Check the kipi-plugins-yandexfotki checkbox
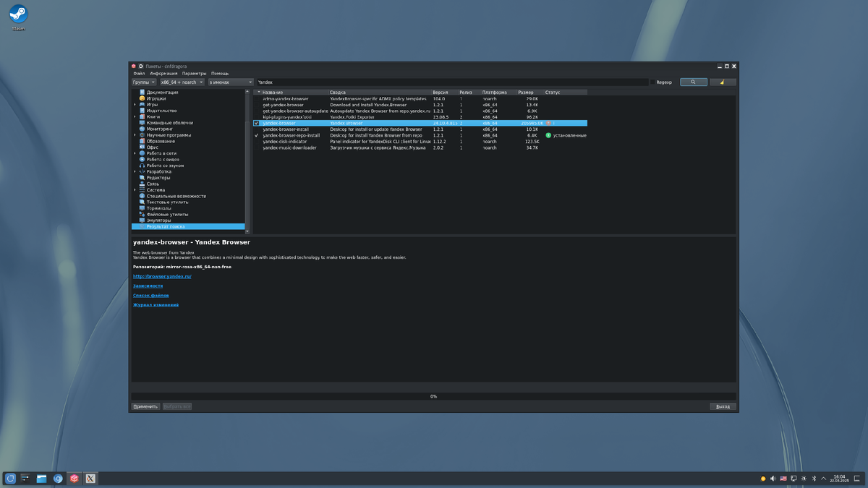Image resolution: width=868 pixels, height=488 pixels. click(256, 117)
